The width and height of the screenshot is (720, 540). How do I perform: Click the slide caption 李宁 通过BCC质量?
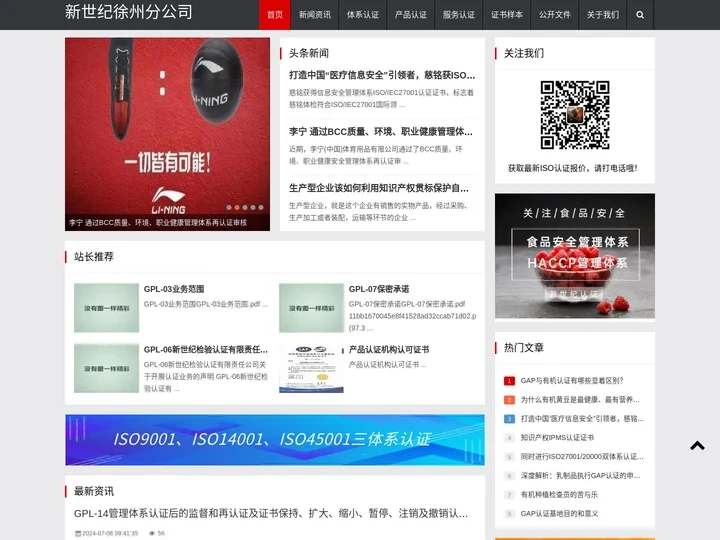point(158,223)
